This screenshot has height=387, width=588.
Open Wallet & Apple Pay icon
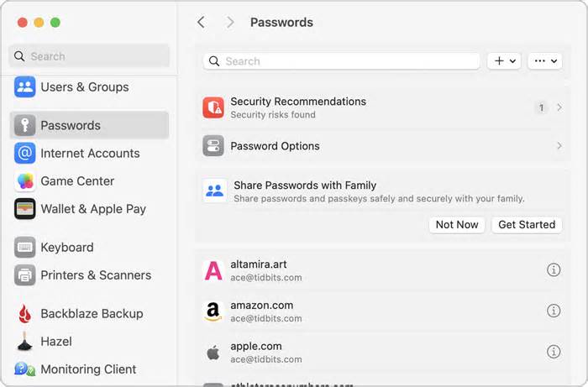coord(24,209)
